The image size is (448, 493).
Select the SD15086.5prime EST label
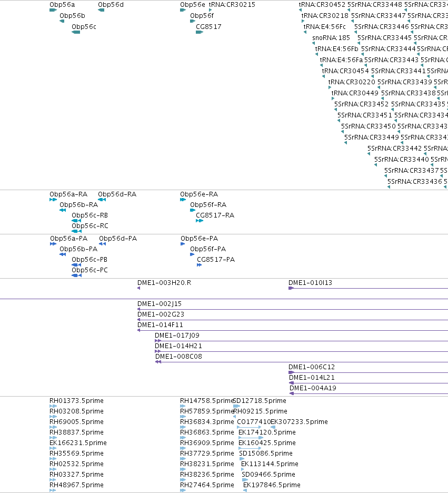pyautogui.click(x=266, y=453)
